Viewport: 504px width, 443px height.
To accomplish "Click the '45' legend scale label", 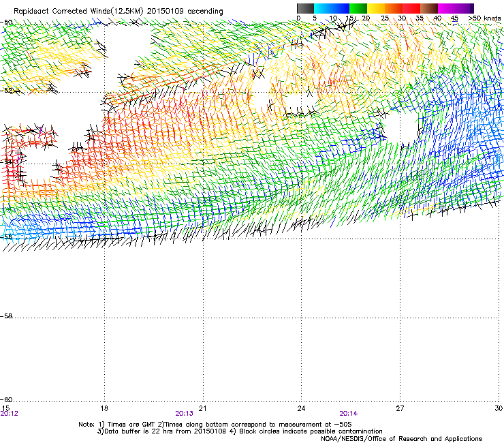I will point(454,18).
